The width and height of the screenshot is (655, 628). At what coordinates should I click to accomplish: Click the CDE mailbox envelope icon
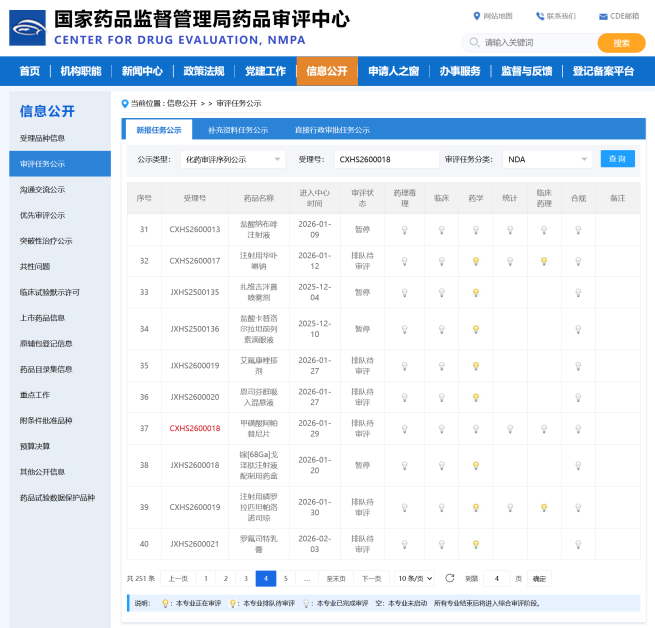point(603,17)
